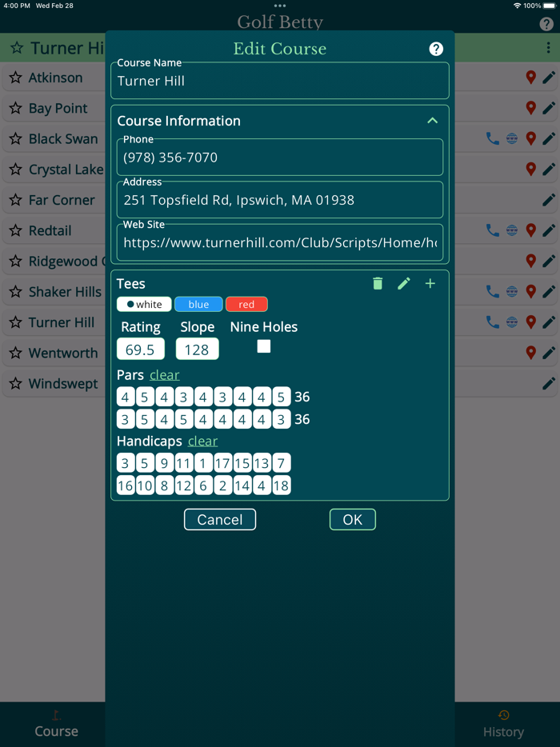Clear all handicaps link
Screen dimensions: 560x747
[x=202, y=441]
